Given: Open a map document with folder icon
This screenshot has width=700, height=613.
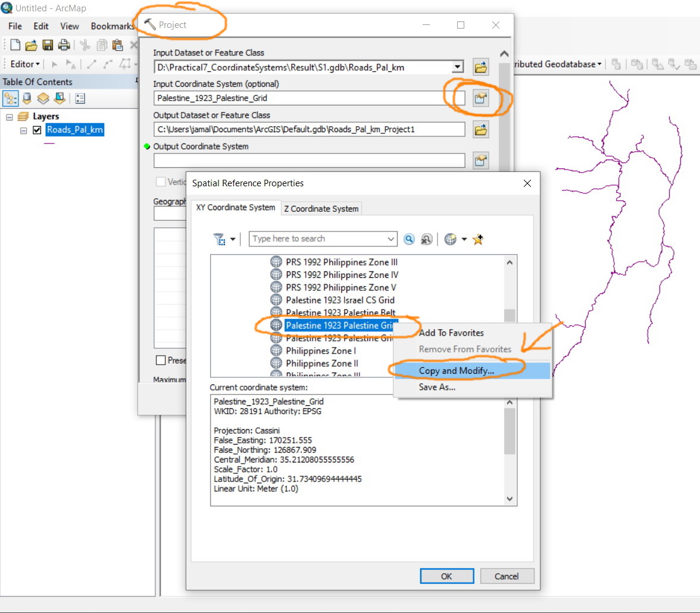Looking at the screenshot, I should click(x=31, y=45).
